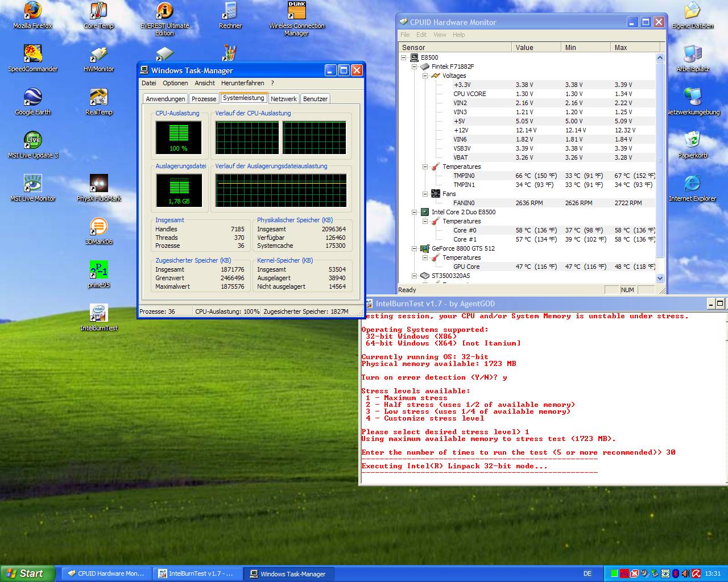Open the RealTemp desktop shortcut

click(x=98, y=102)
